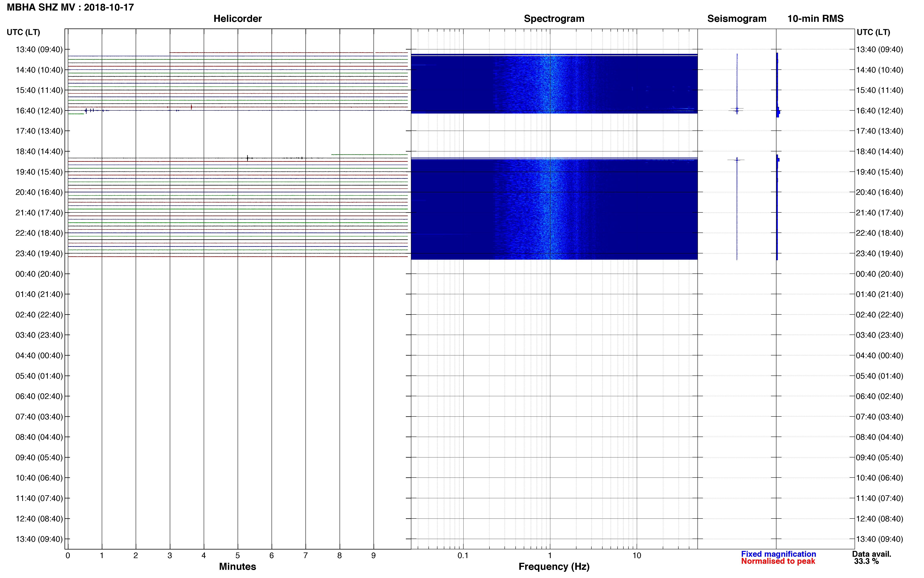
Task: Click the 'Data avail.' label
Action: pyautogui.click(x=872, y=554)
